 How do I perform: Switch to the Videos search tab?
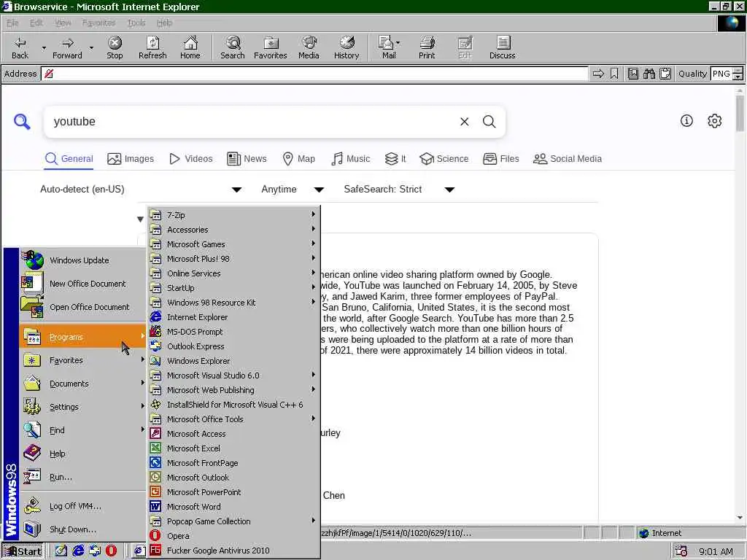(191, 158)
